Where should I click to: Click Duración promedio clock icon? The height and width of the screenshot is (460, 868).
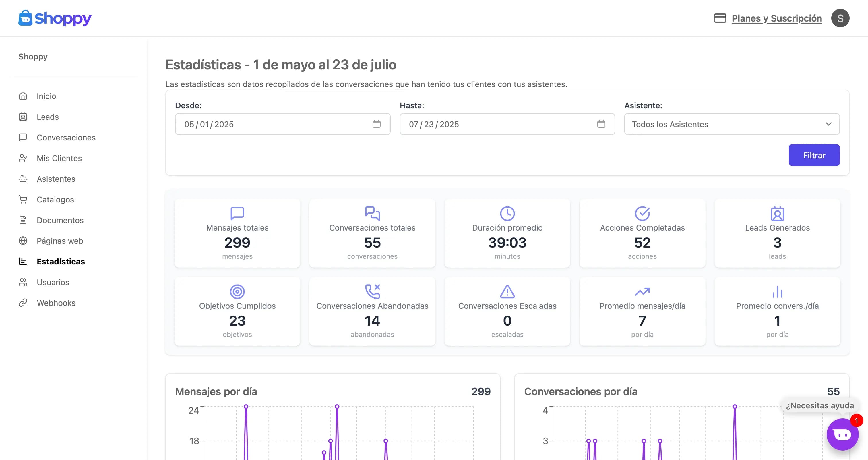point(507,213)
